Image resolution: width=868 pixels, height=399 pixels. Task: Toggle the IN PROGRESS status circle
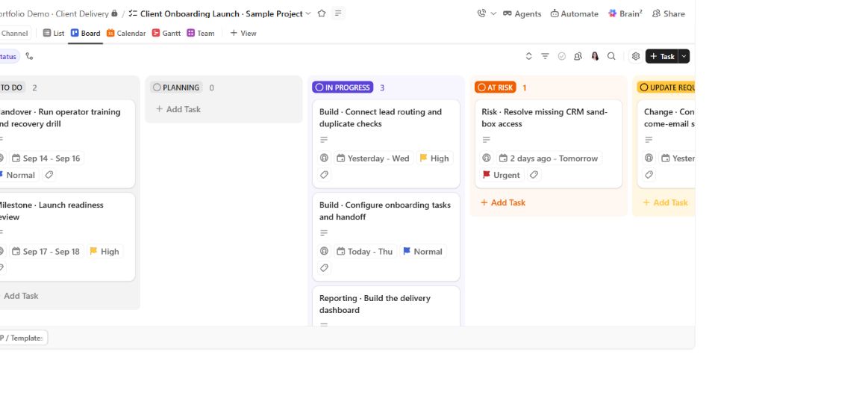coord(319,87)
